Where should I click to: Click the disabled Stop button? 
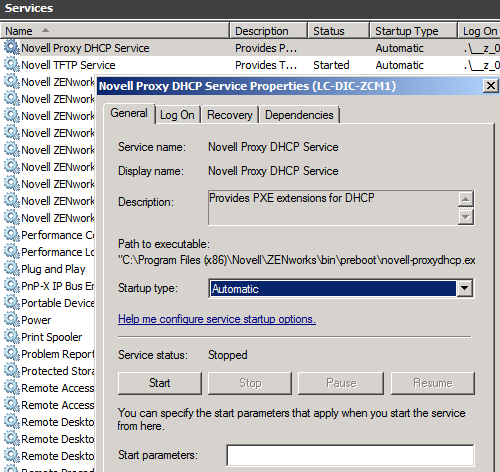(x=250, y=383)
